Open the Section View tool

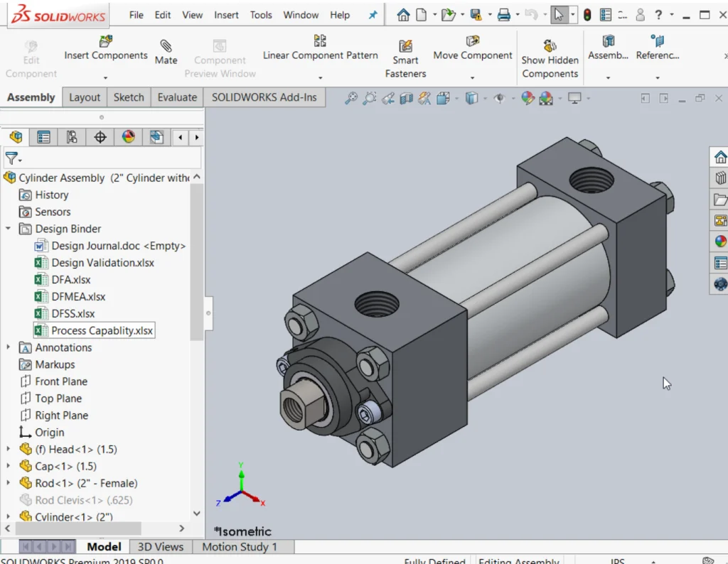(x=406, y=97)
